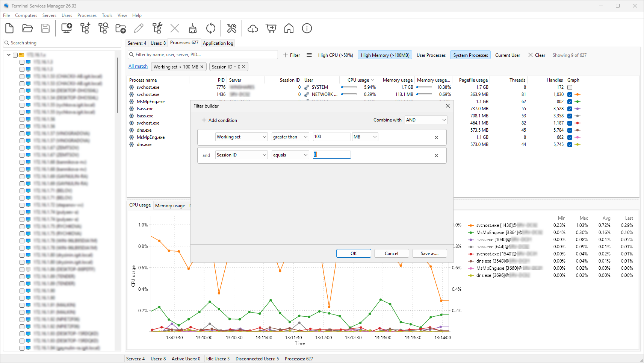Click the cleanup broom toolbar icon
This screenshot has height=363, width=644.
[193, 28]
